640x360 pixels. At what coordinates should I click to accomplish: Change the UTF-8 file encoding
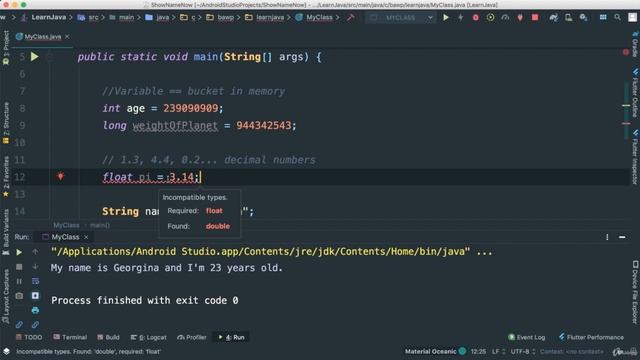coord(523,351)
